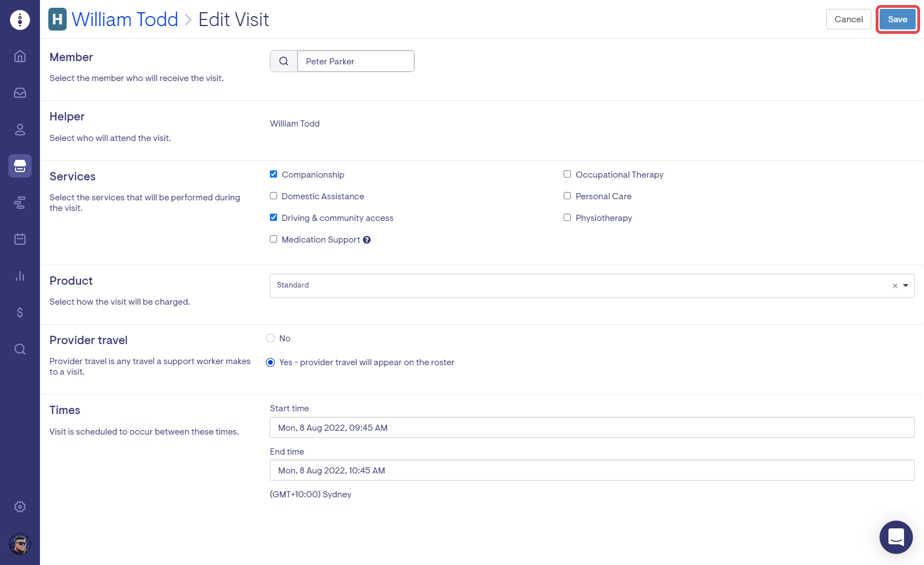924x565 pixels.
Task: Expand the Product dropdown arrow
Action: point(906,285)
